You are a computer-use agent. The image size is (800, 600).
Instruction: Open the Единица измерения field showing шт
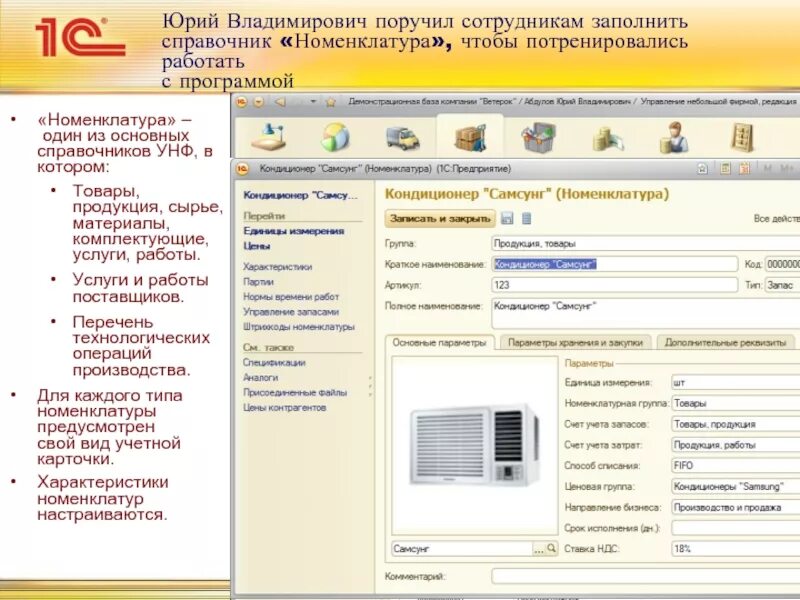[735, 383]
